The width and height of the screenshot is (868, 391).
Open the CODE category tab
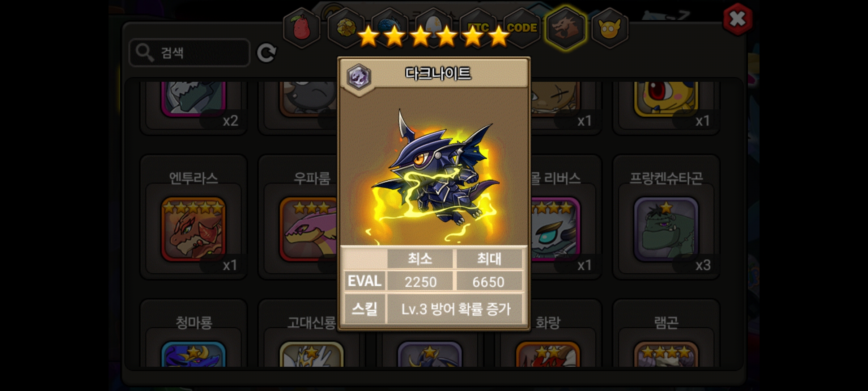[x=522, y=28]
